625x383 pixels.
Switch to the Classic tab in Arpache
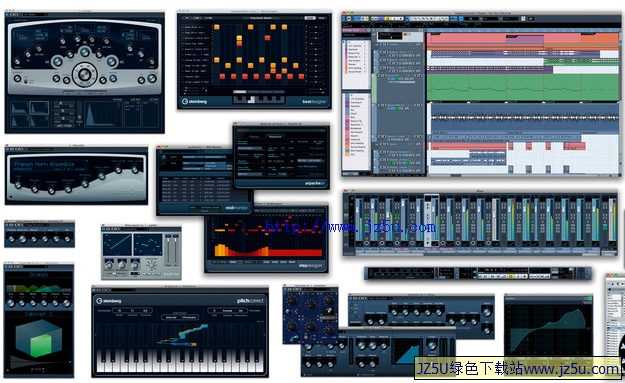click(254, 136)
